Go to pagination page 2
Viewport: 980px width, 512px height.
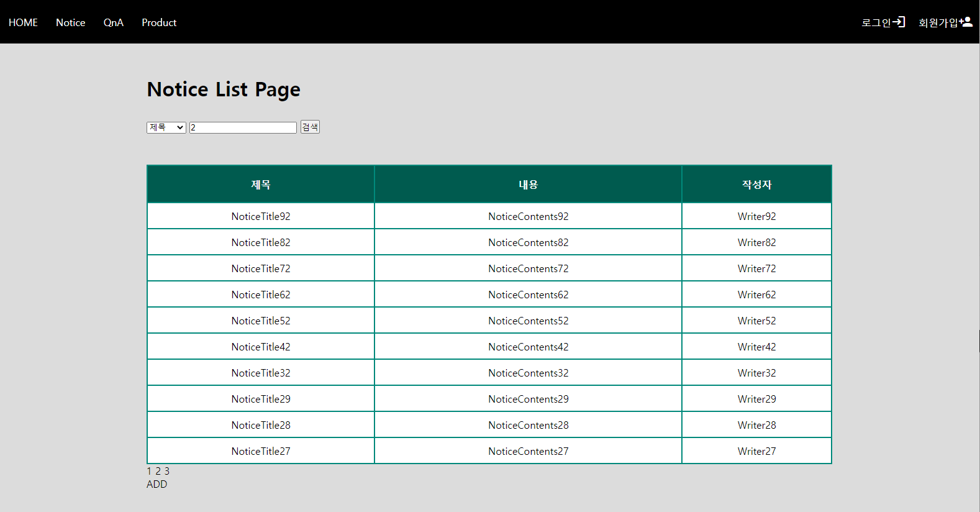click(158, 471)
